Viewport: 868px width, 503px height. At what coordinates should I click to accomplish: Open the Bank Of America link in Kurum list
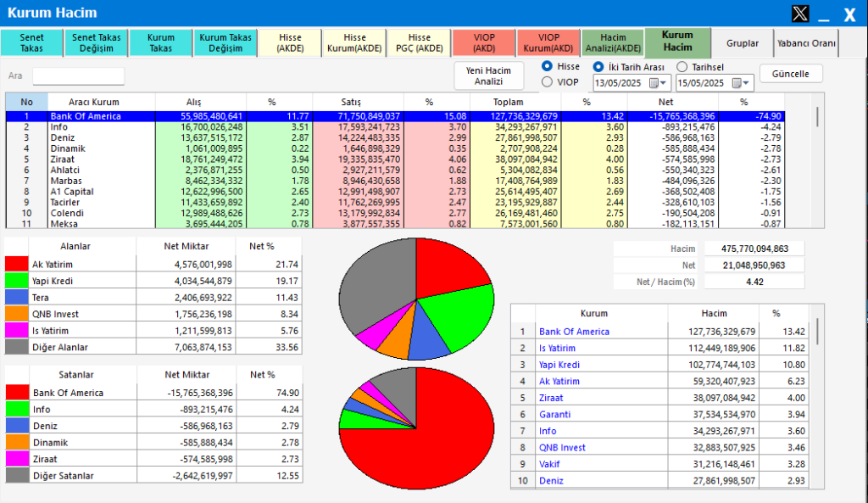(x=574, y=332)
